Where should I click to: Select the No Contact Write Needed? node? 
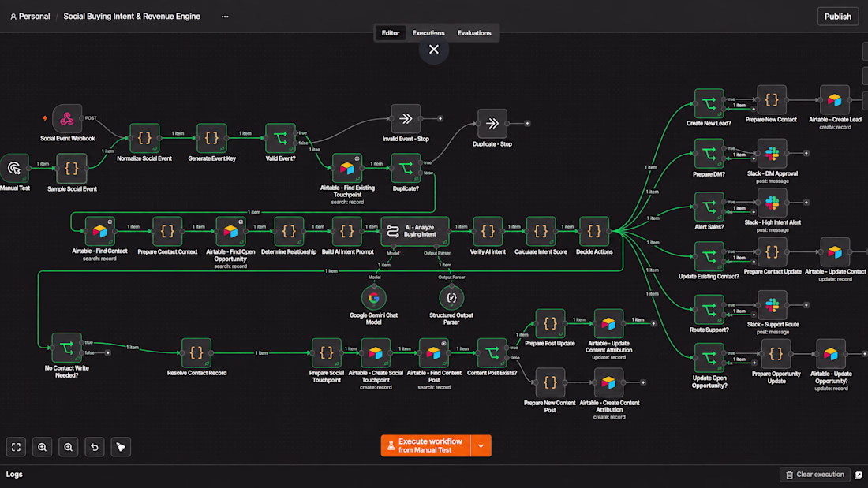(66, 348)
